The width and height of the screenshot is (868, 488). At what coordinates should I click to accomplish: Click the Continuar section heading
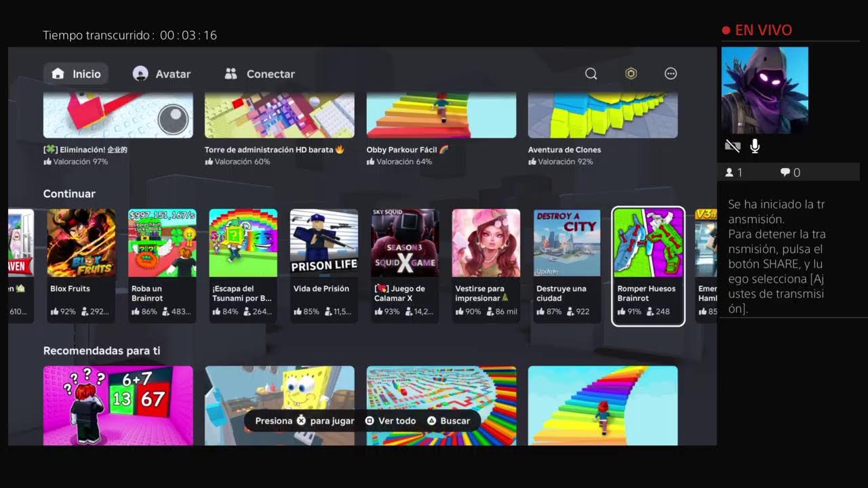coord(69,194)
